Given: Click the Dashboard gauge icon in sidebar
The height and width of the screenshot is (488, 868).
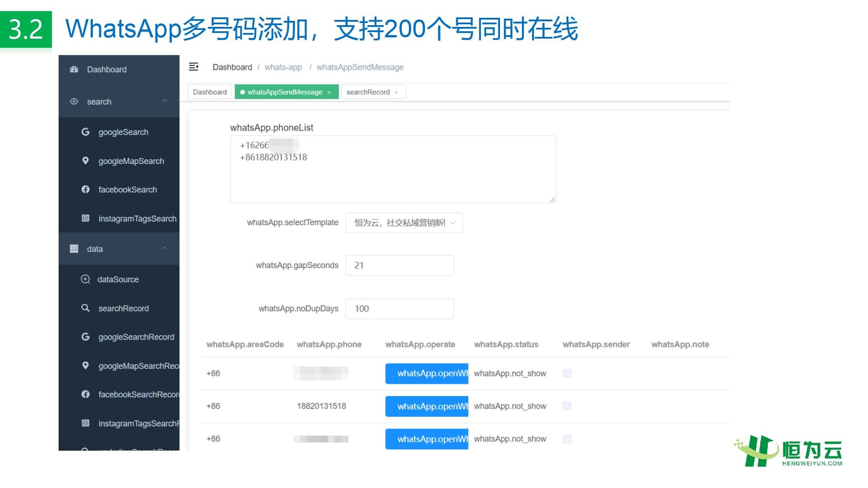Looking at the screenshot, I should 74,69.
